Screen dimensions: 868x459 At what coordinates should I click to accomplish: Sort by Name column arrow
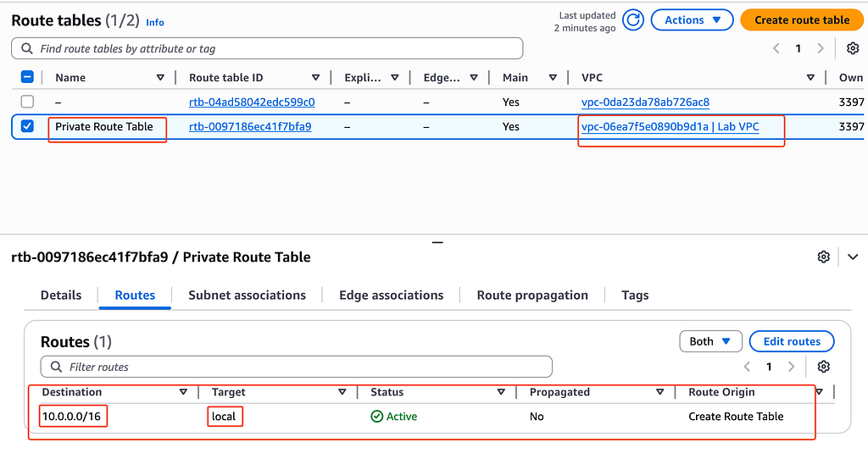click(160, 78)
